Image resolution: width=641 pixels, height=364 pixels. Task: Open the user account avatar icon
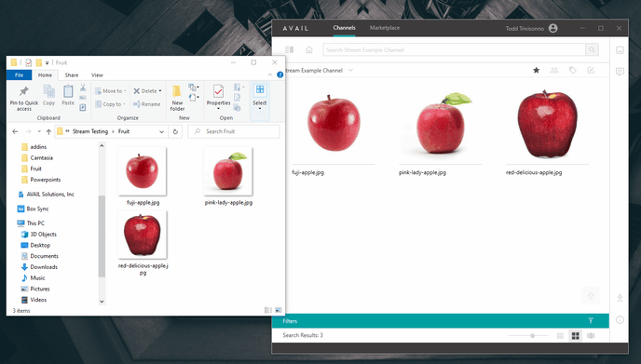click(x=553, y=28)
